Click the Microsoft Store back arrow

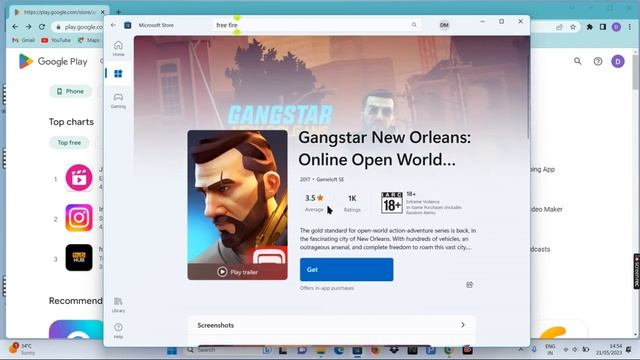tap(113, 25)
